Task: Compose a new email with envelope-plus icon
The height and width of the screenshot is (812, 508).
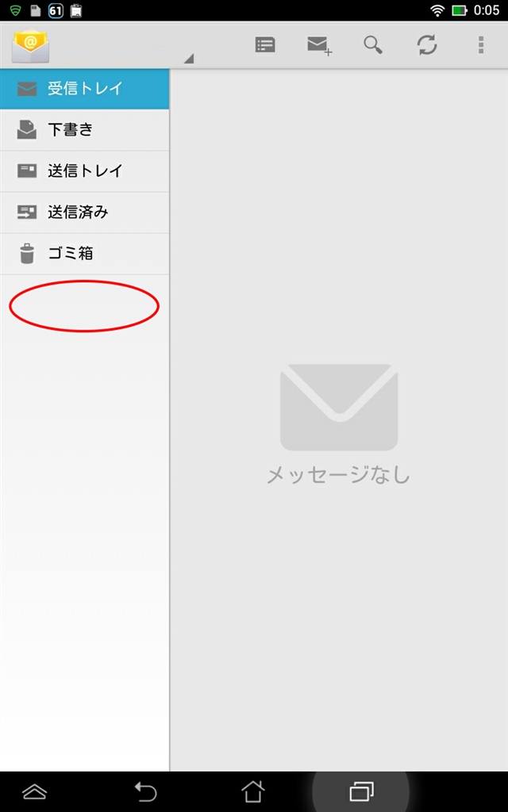Action: pyautogui.click(x=319, y=45)
